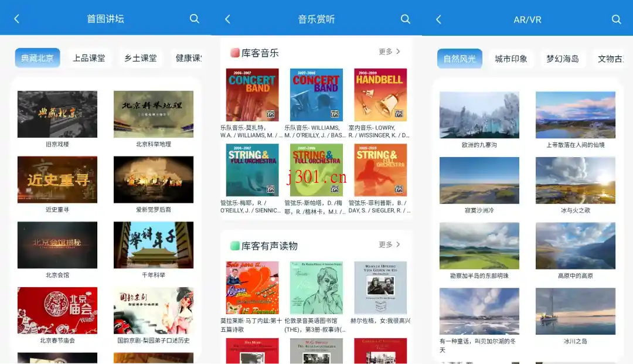
Task: Click caption text 冰与火之歌
Action: point(576,210)
